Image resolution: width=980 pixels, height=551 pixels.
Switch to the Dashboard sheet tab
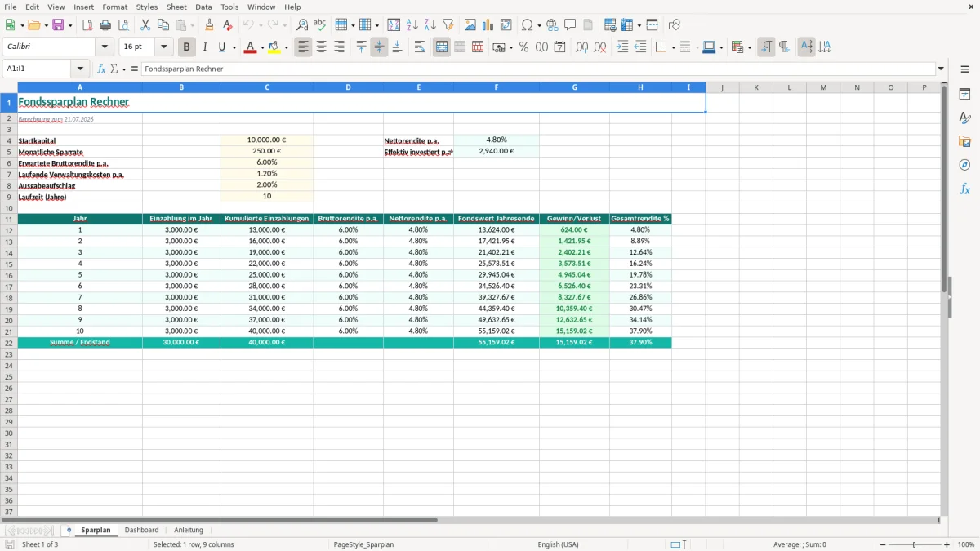point(141,531)
